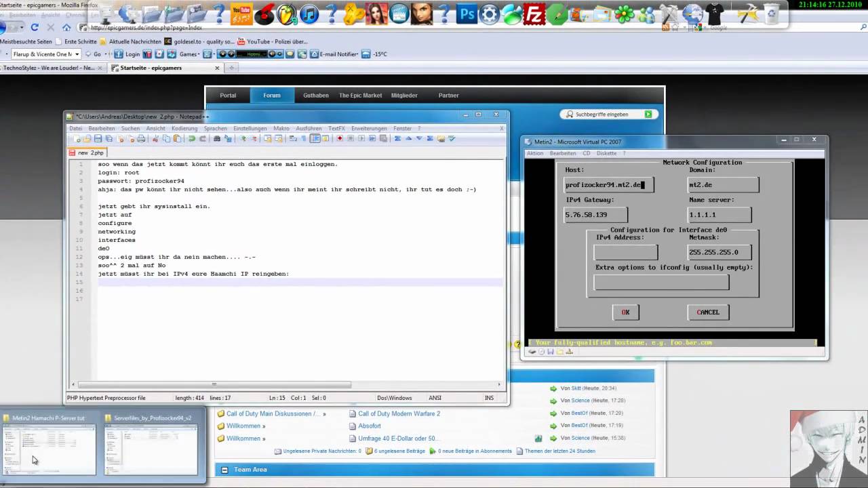Viewport: 868px width, 488px height.
Task: Click the Firefox Home button
Action: pos(66,27)
